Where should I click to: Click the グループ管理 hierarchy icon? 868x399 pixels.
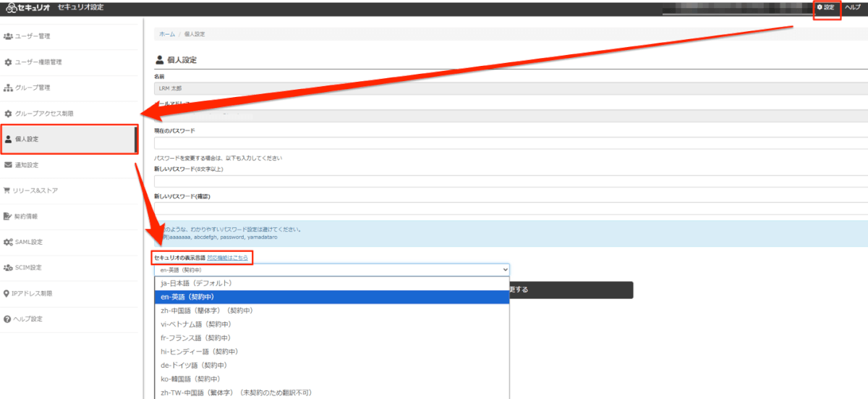(8, 88)
